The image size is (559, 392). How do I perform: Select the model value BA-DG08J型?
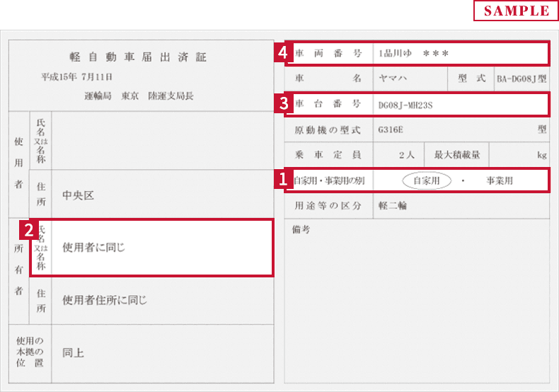click(521, 79)
